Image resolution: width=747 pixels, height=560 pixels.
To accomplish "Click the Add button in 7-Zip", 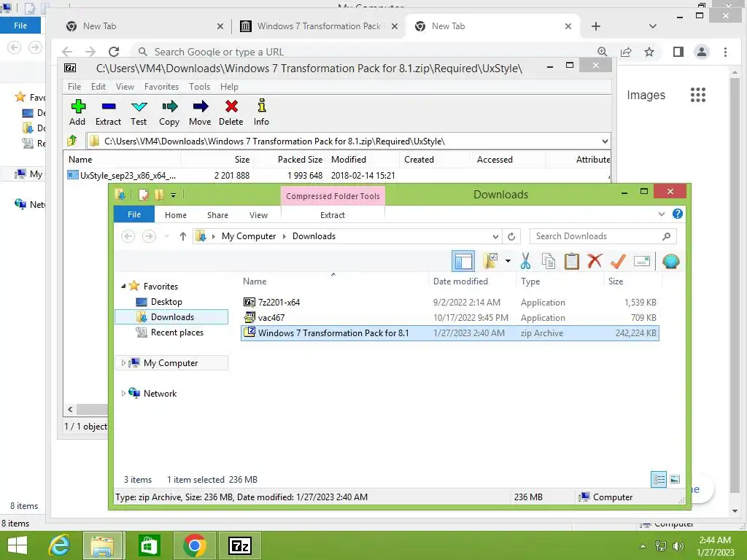I will coord(77,112).
